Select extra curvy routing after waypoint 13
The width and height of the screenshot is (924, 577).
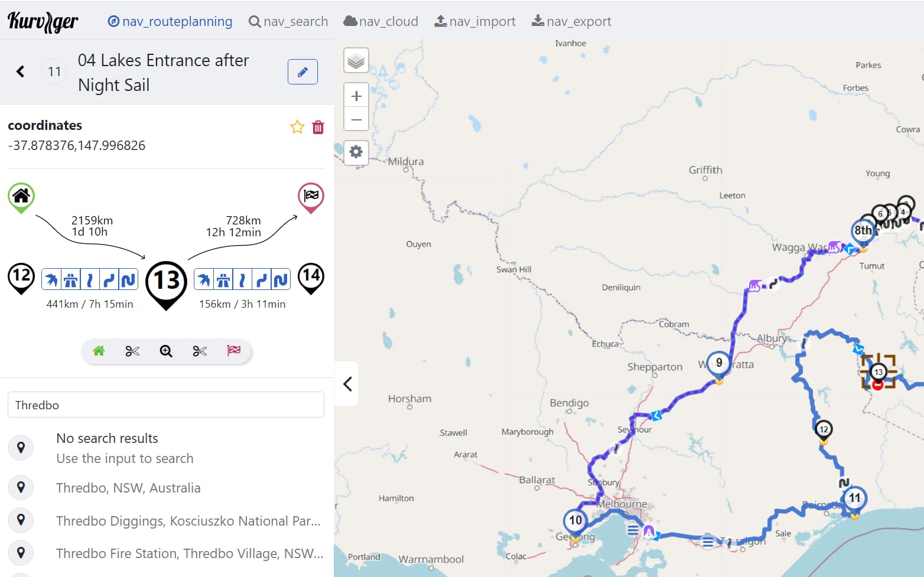pyautogui.click(x=281, y=279)
